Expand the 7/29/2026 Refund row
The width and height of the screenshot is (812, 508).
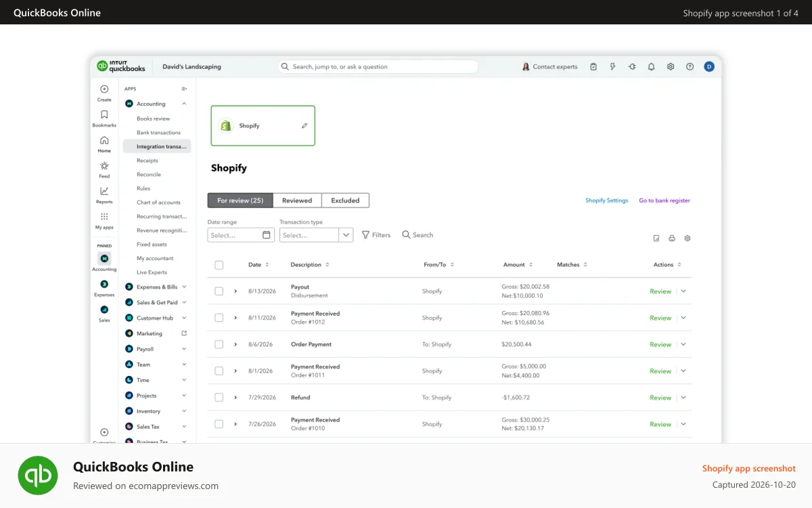tap(235, 398)
